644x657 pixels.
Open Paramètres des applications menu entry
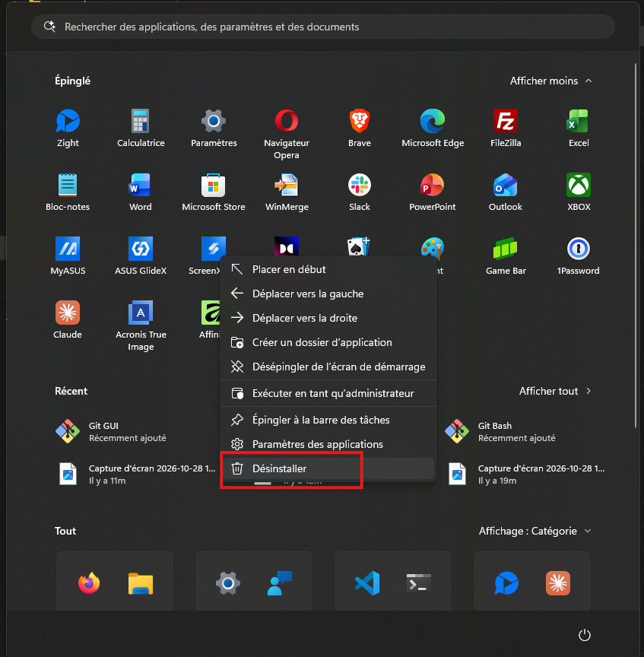click(x=328, y=444)
